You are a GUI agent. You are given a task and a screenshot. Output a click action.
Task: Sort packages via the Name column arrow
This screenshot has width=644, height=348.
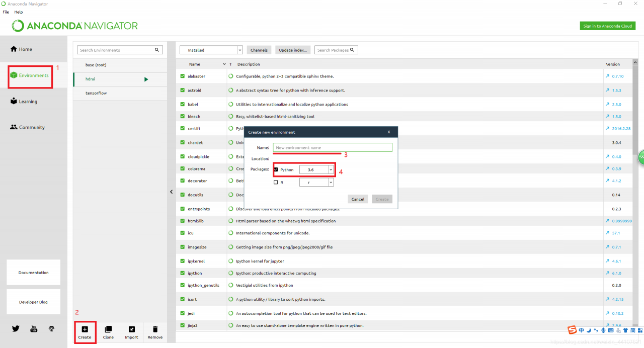pos(224,64)
